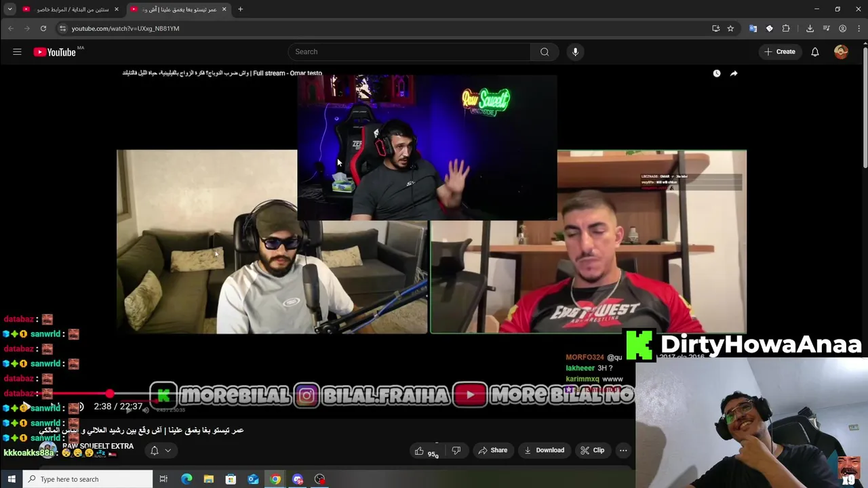Click the YouTube search input field
The image size is (868, 488).
(x=410, y=52)
